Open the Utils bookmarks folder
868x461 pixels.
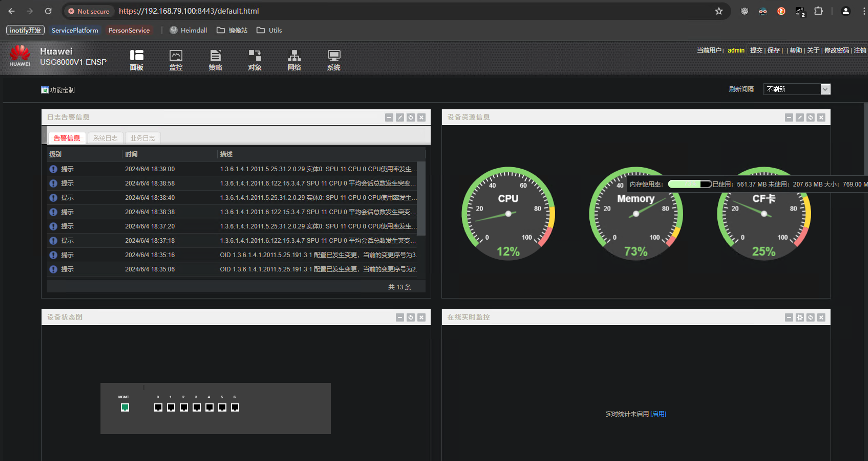click(x=269, y=30)
